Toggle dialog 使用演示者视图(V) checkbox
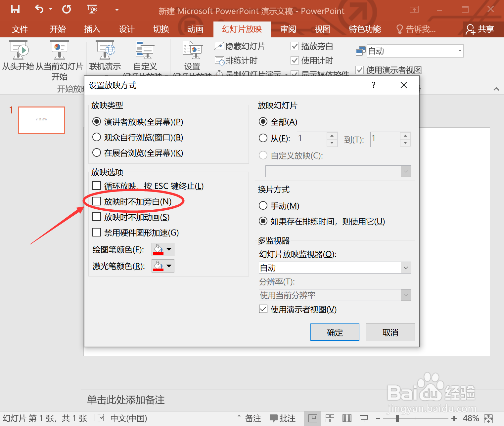The image size is (504, 426). (x=263, y=309)
